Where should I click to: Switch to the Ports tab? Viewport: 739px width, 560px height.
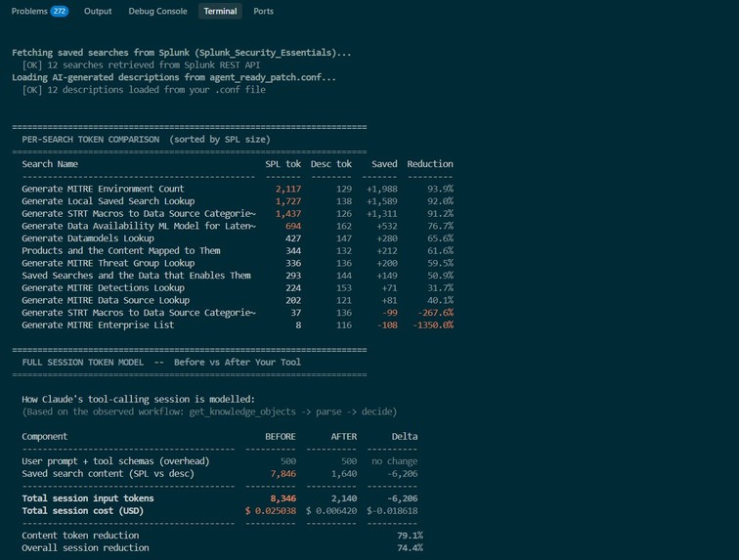pos(264,12)
